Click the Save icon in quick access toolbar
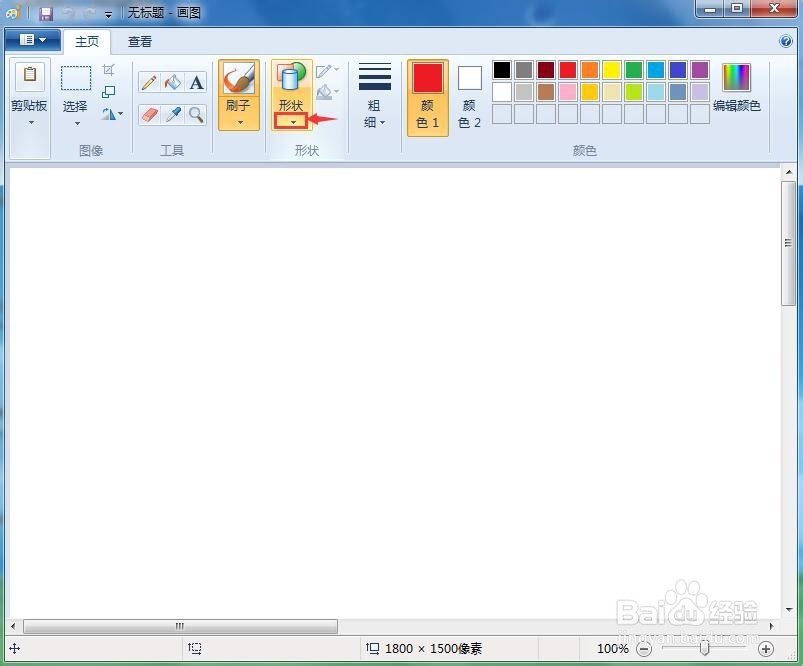Viewport: 803px width, 666px height. pyautogui.click(x=46, y=13)
